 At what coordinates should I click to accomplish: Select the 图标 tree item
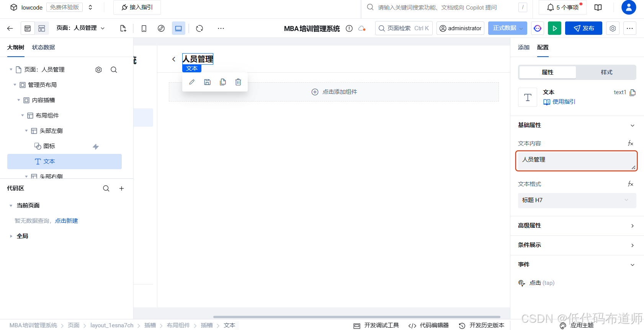[x=64, y=146]
